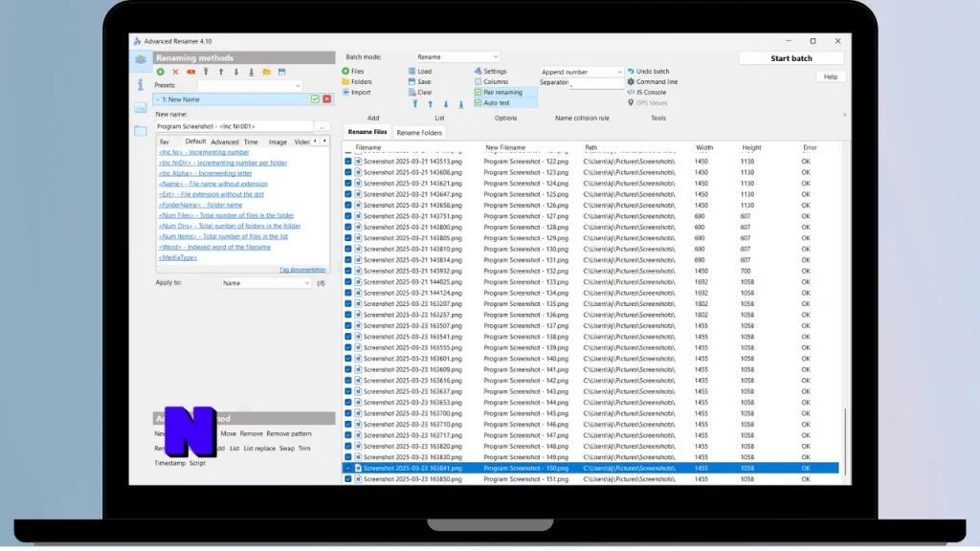Move method up in methods toolbar
980x551 pixels.
click(x=221, y=72)
